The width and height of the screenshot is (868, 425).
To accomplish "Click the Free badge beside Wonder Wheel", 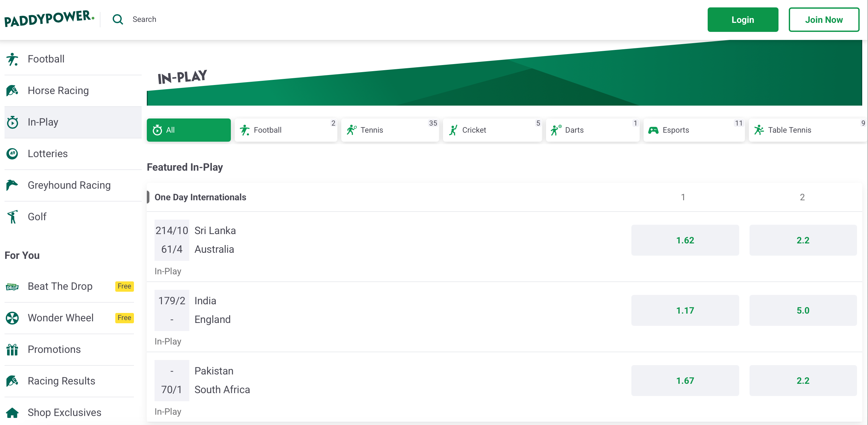I will tap(124, 318).
